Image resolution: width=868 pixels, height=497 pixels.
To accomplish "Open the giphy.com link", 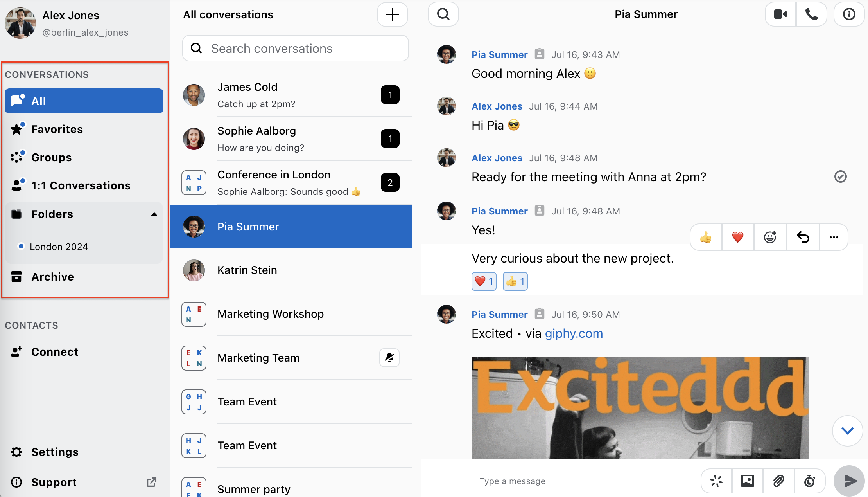I will (574, 333).
